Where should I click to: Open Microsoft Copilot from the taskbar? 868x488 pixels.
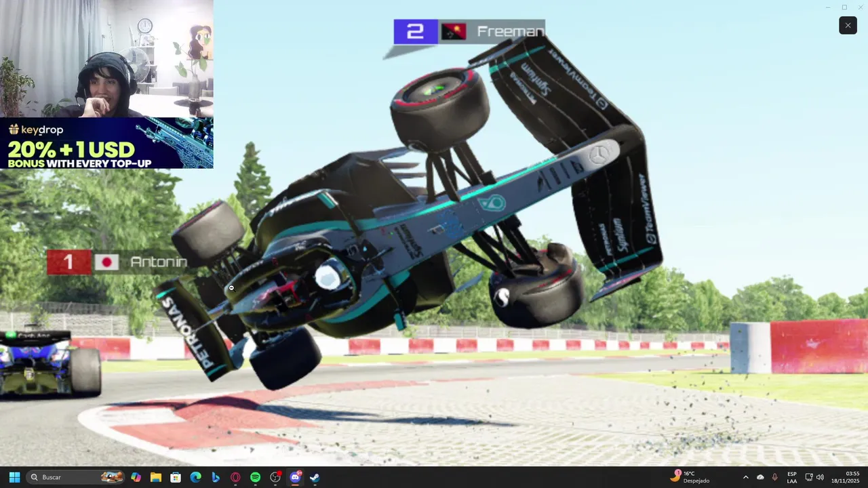[136, 477]
